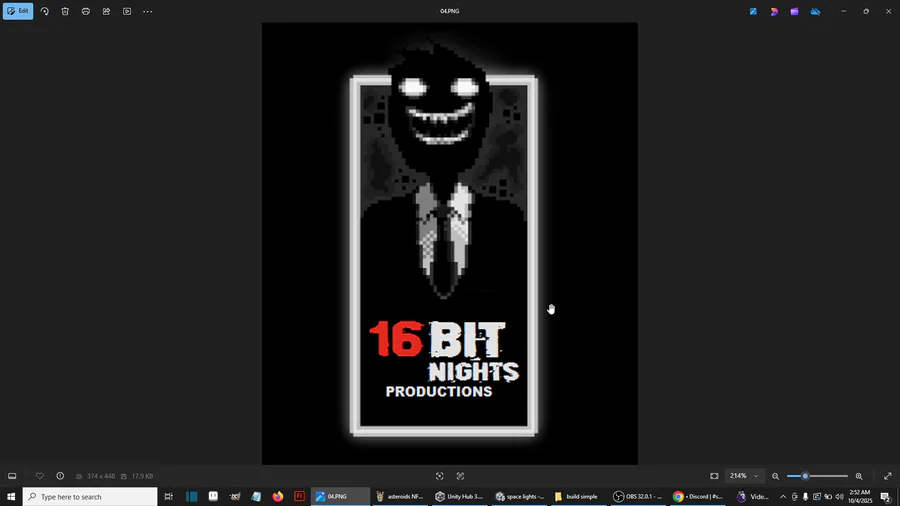The height and width of the screenshot is (506, 900).
Task: Open the Firefox taskbar icon
Action: click(x=278, y=497)
